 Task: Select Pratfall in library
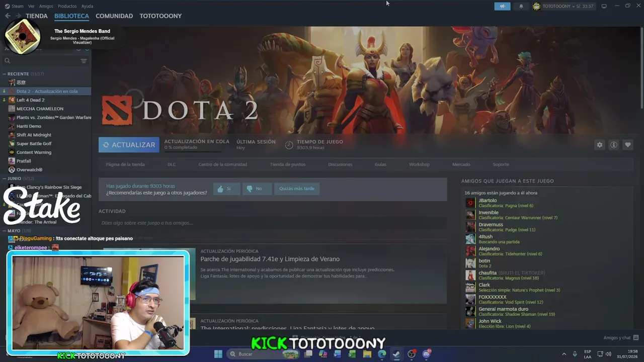coord(47,161)
